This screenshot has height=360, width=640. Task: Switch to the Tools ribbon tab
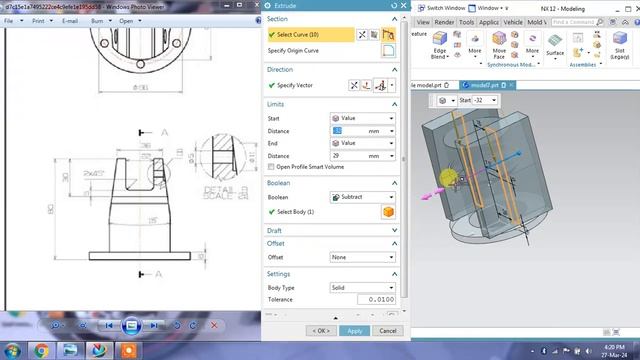click(x=466, y=22)
